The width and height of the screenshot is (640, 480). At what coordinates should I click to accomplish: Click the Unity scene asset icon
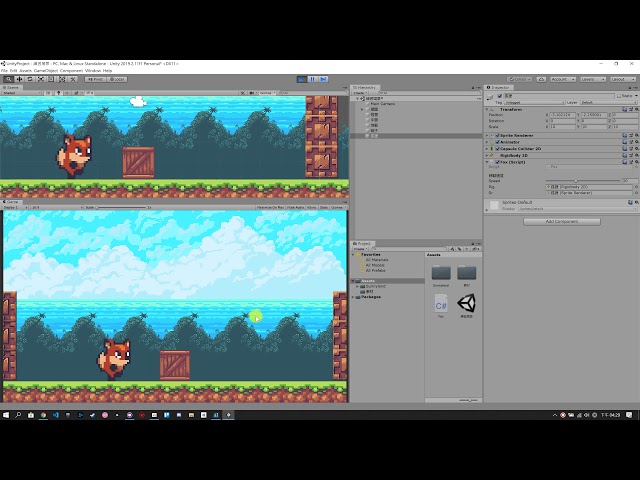point(467,305)
